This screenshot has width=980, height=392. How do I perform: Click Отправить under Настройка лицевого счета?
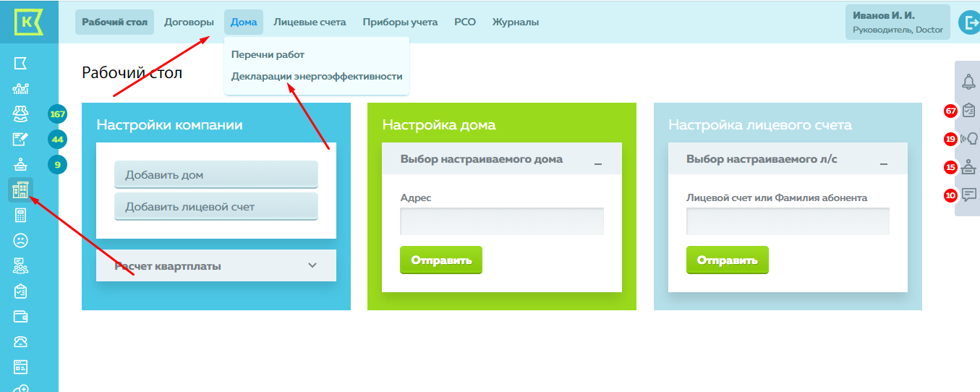pyautogui.click(x=728, y=260)
